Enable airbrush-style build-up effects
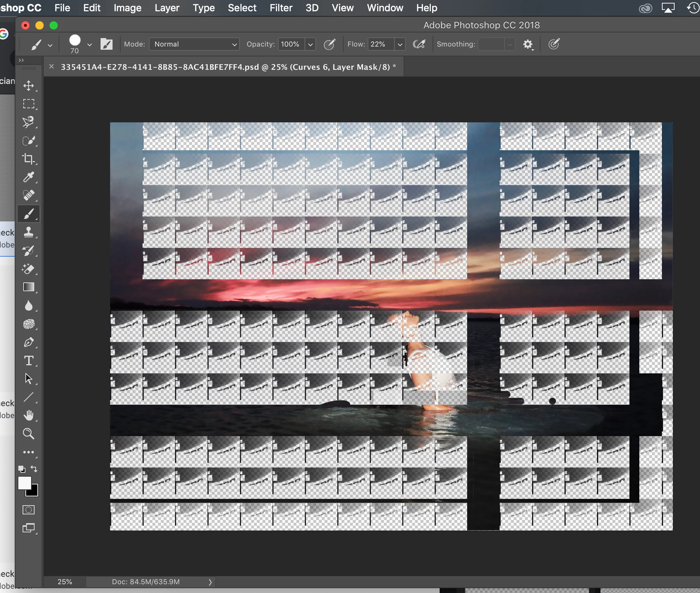 tap(419, 44)
